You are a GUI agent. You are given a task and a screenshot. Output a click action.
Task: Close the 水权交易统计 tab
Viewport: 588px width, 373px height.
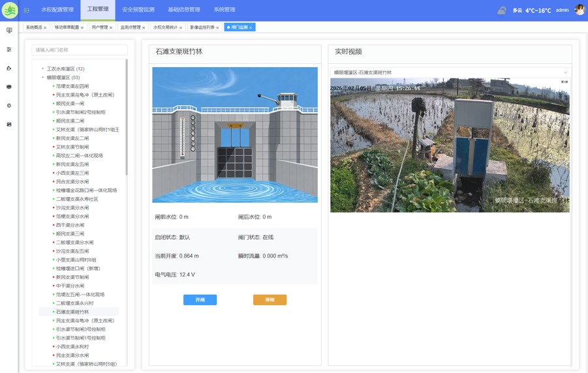pyautogui.click(x=180, y=28)
